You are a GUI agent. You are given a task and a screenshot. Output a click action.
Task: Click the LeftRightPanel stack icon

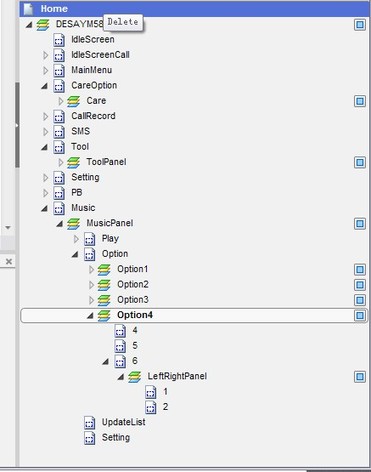[134, 377]
